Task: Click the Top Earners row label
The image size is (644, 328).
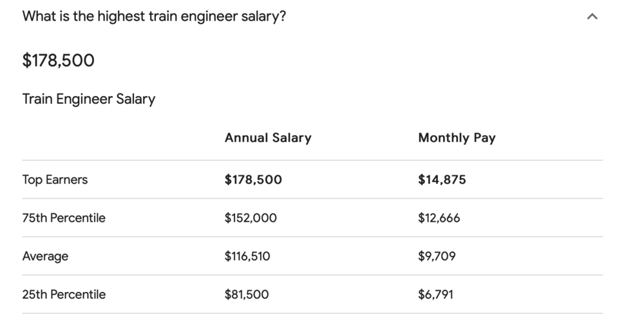Action: click(55, 180)
